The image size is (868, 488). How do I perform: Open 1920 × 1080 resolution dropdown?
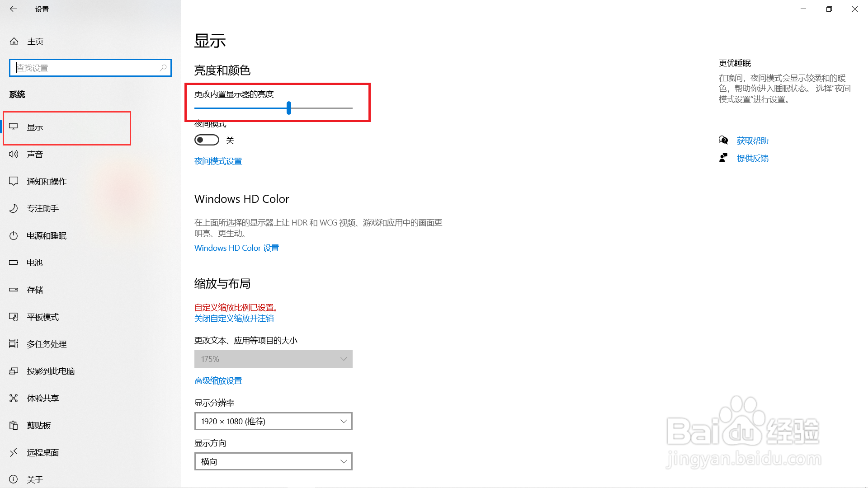273,421
